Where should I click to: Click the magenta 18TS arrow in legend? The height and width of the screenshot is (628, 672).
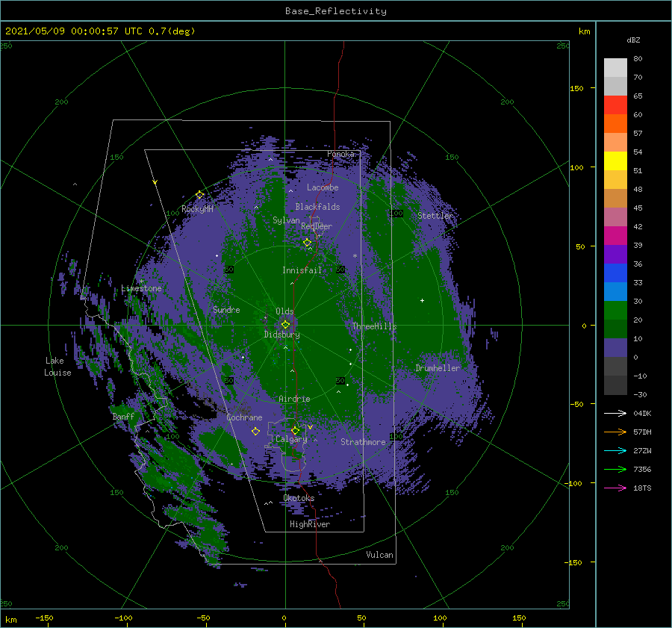[x=615, y=488]
